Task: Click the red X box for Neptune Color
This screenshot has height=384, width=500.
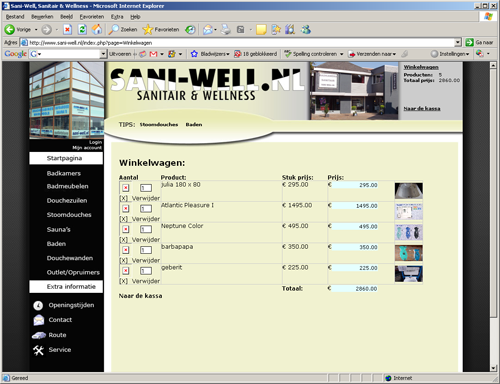Action: click(126, 229)
